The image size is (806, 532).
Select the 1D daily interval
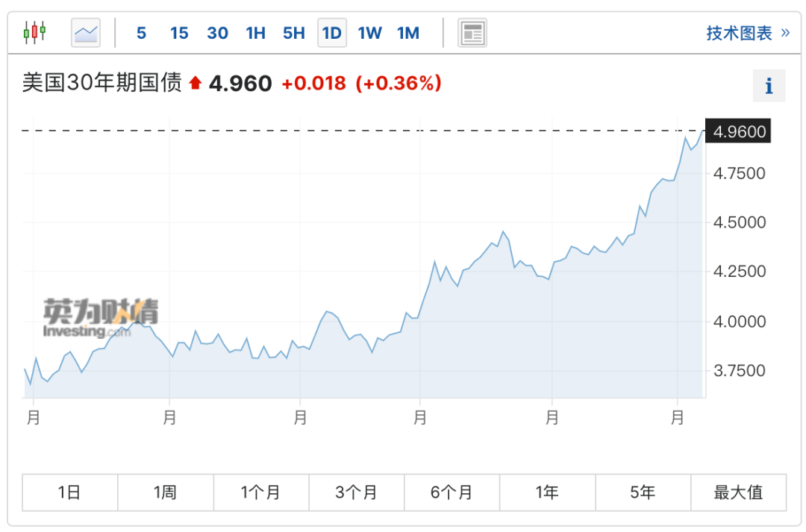tap(331, 33)
